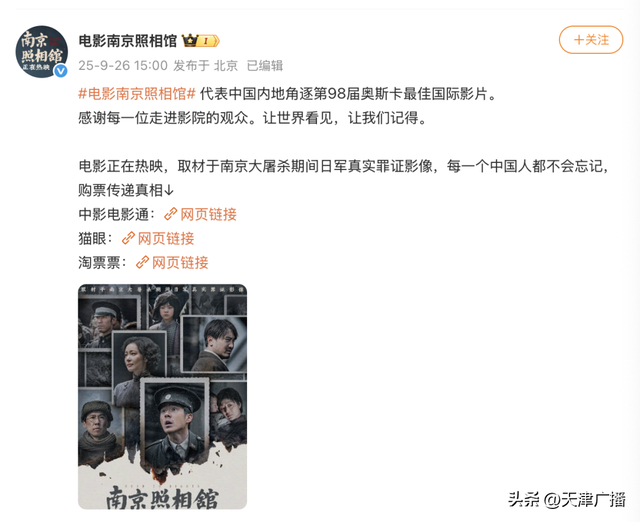Click the Oscar announcement post text
The height and width of the screenshot is (522, 640).
pyautogui.click(x=288, y=106)
